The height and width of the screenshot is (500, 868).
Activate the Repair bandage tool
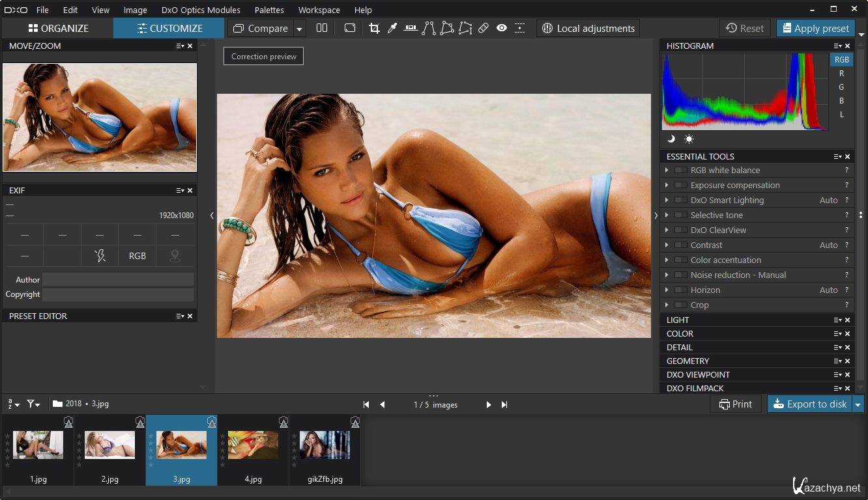(x=483, y=28)
